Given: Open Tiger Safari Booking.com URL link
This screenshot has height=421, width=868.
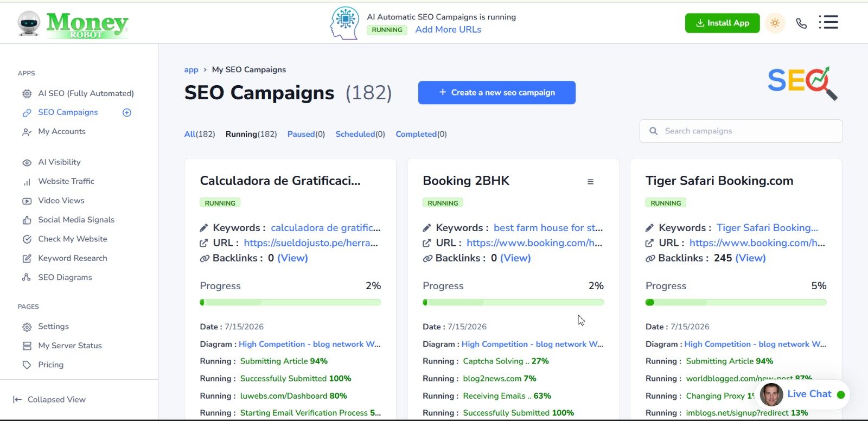Looking at the screenshot, I should (757, 243).
